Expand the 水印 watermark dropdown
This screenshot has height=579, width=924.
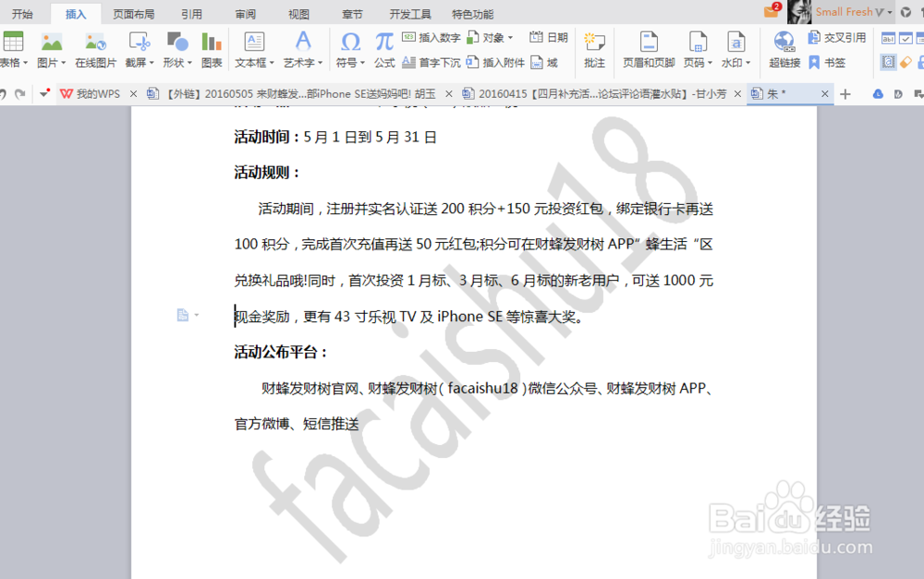[x=748, y=63]
